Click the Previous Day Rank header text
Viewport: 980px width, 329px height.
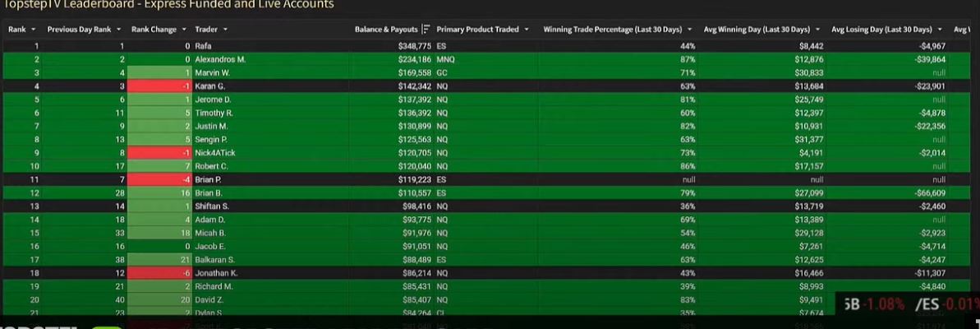(x=79, y=30)
